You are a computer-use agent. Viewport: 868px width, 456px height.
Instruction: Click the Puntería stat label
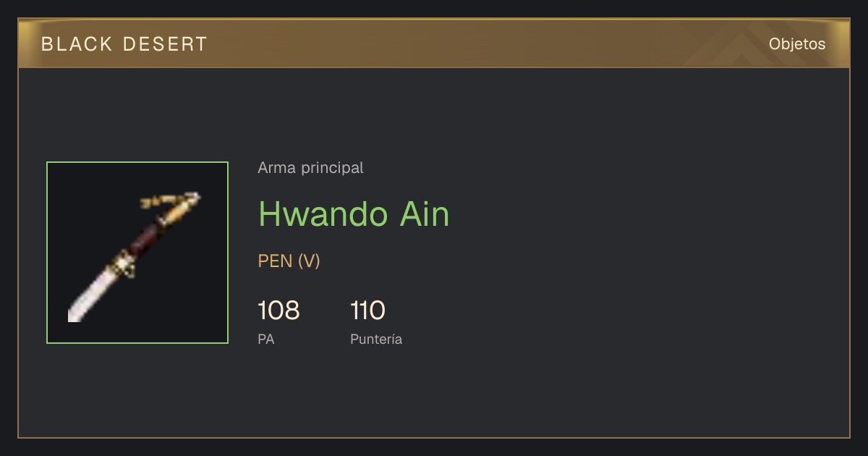[376, 339]
